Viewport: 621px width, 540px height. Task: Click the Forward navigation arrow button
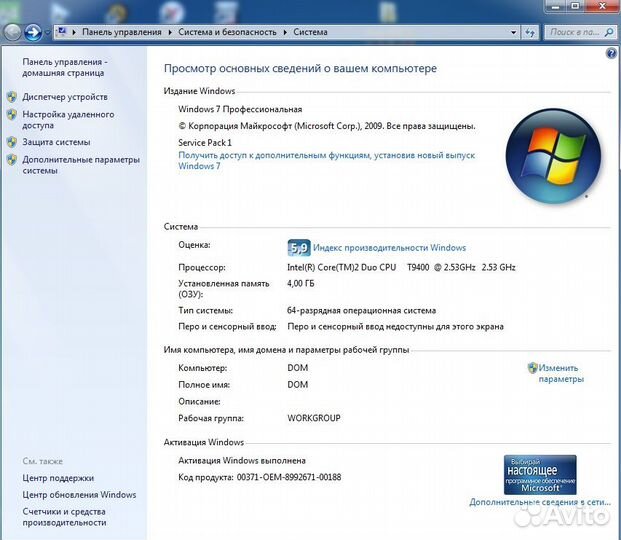point(33,32)
